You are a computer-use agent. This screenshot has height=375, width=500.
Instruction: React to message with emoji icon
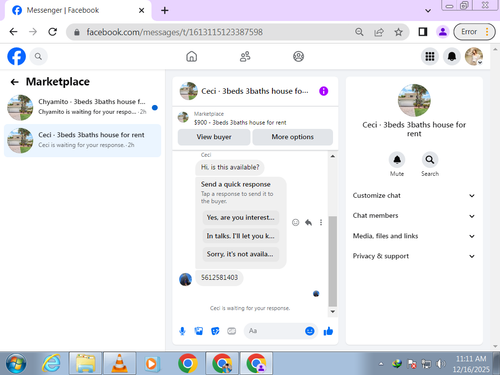(295, 222)
